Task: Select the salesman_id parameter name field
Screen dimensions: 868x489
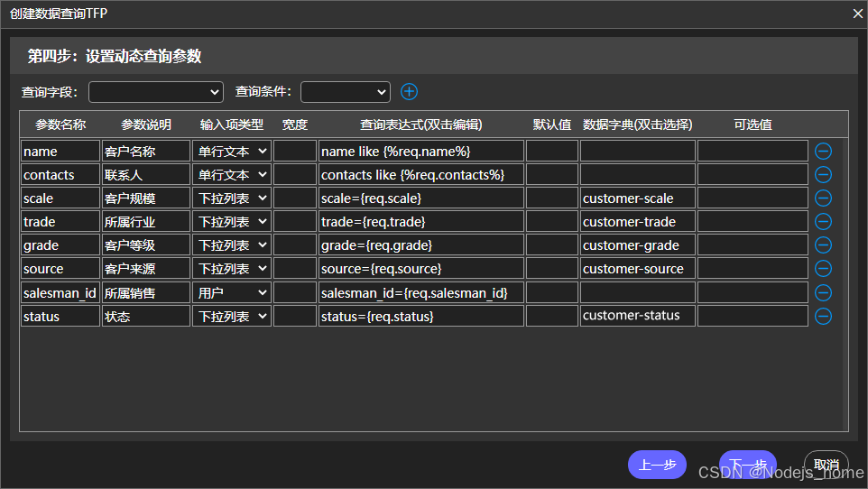Action: click(x=60, y=292)
